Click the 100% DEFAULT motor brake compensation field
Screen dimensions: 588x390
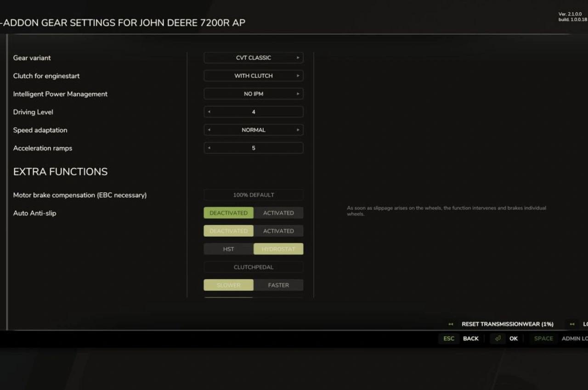tap(253, 195)
